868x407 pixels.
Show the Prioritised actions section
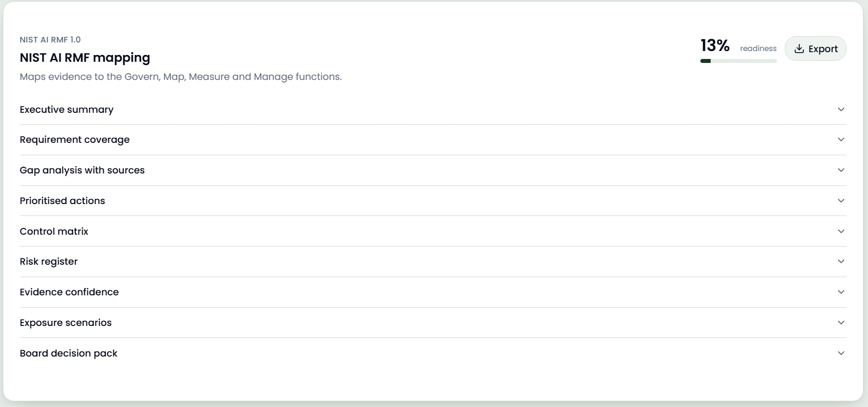(433, 201)
